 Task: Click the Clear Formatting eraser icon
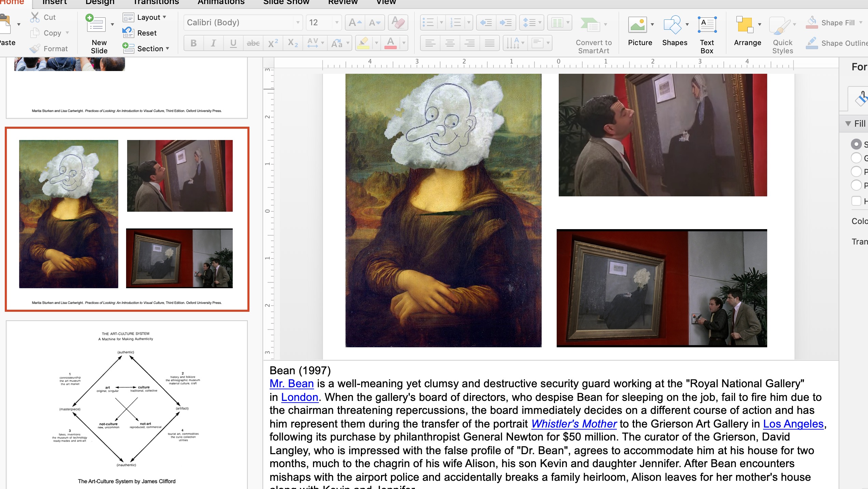(398, 23)
